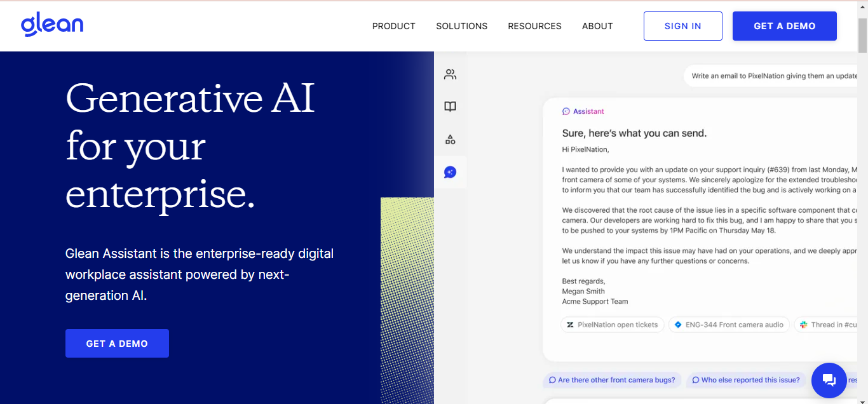This screenshot has width=868, height=404.
Task: Expand the Product menu
Action: point(393,26)
